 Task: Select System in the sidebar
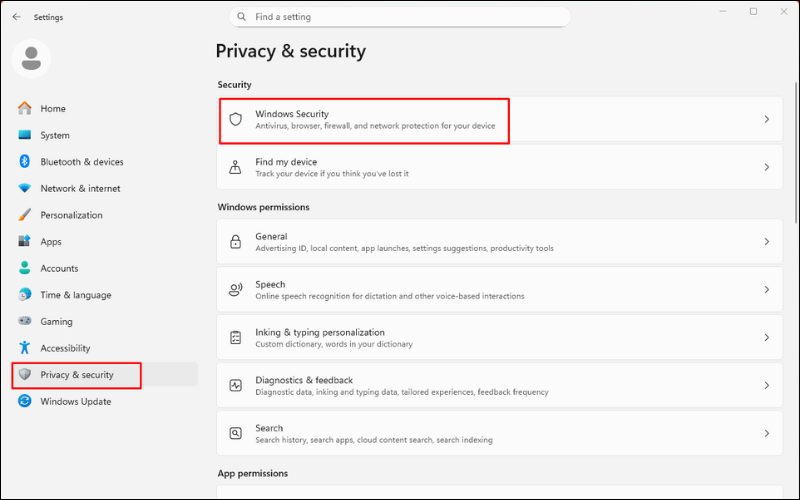click(x=55, y=135)
